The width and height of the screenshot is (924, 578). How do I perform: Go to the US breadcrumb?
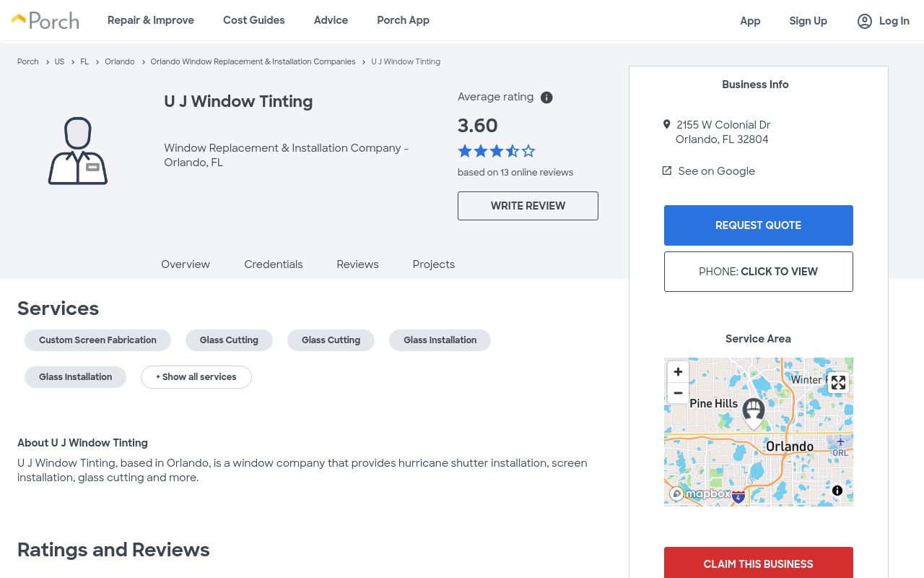tap(59, 61)
